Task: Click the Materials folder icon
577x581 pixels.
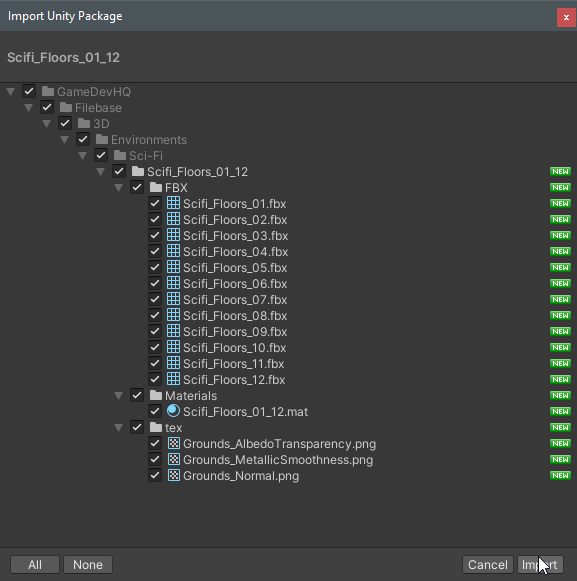Action: [156, 395]
